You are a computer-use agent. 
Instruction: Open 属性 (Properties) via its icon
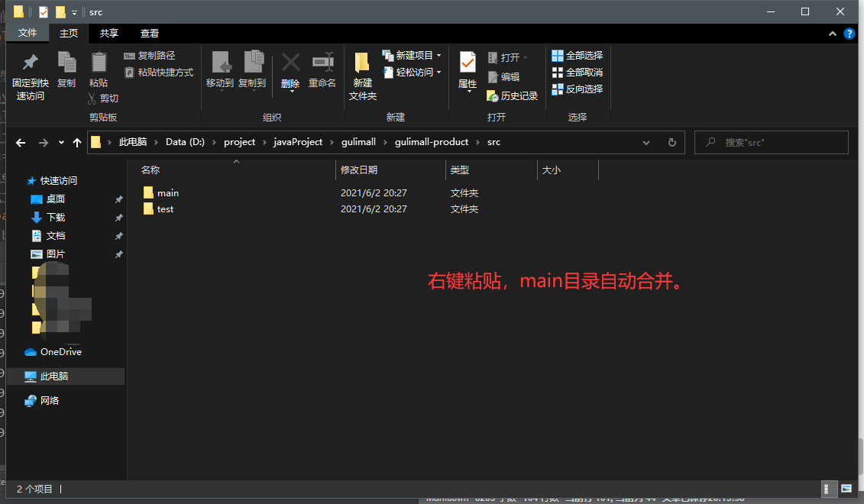pos(467,69)
